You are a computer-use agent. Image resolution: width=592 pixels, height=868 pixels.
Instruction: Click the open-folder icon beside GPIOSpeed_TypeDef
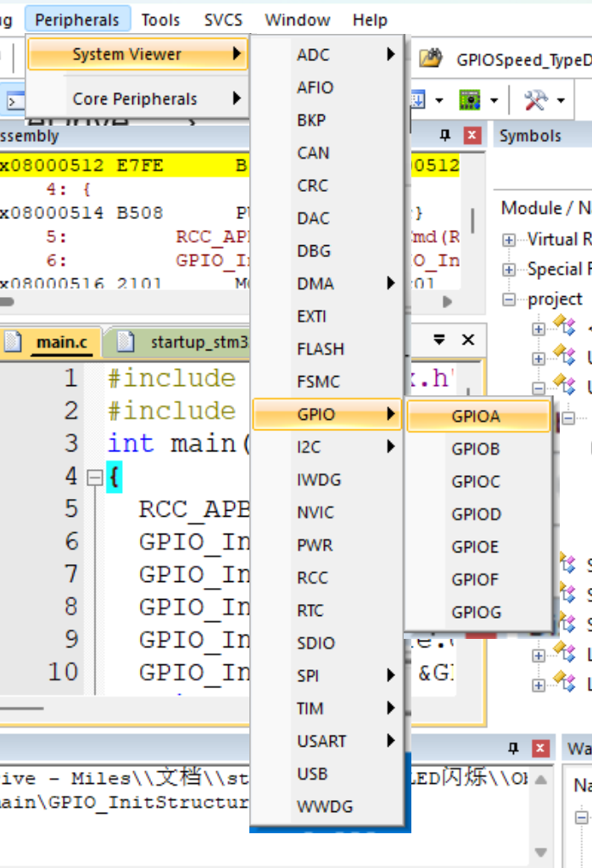432,59
